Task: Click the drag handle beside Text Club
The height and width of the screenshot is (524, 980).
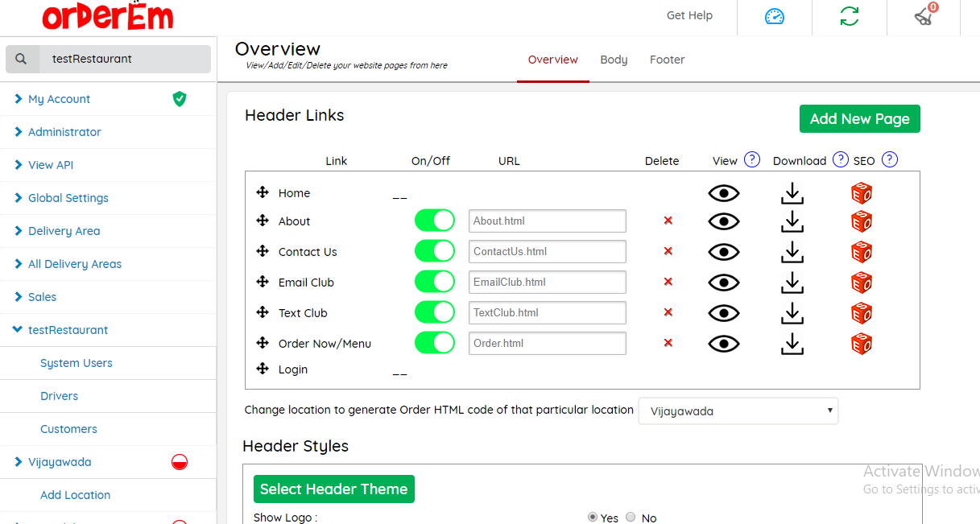Action: [263, 312]
